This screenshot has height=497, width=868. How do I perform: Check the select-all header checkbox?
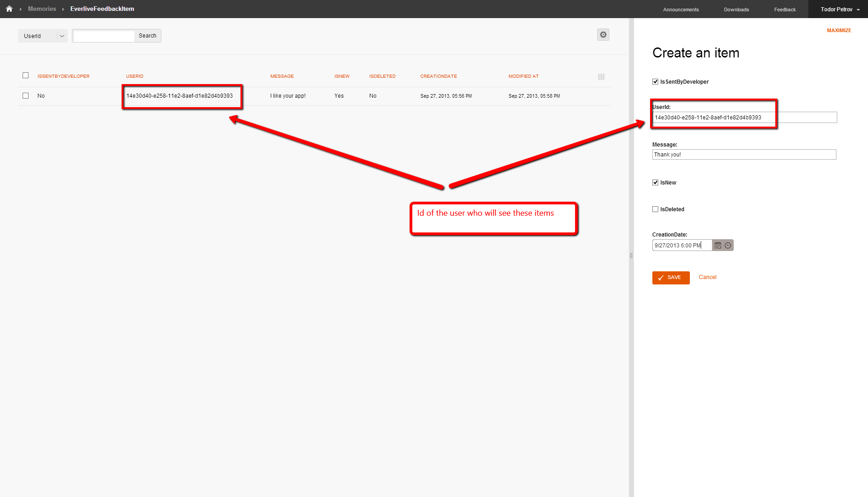point(26,76)
